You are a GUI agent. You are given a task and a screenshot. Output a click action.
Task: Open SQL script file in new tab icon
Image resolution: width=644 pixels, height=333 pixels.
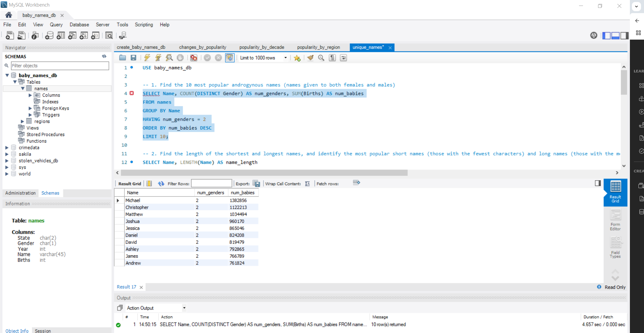[22, 35]
